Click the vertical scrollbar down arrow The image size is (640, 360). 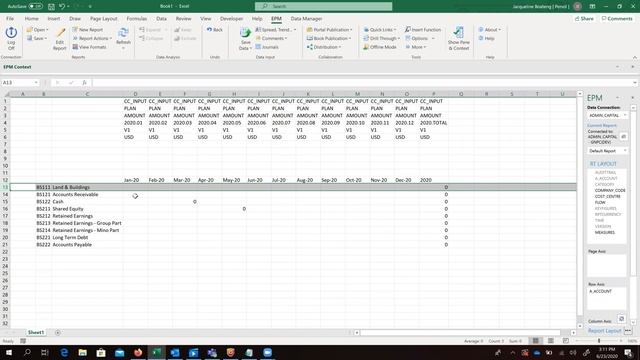click(580, 326)
